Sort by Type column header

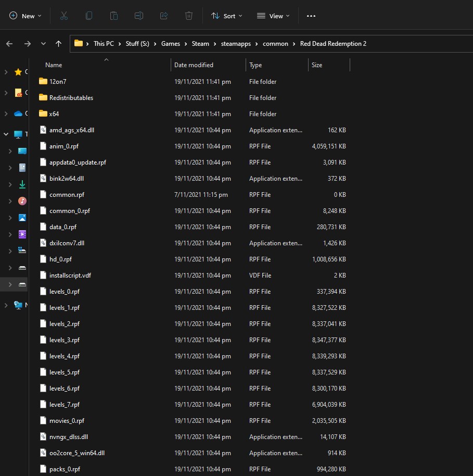[277, 65]
